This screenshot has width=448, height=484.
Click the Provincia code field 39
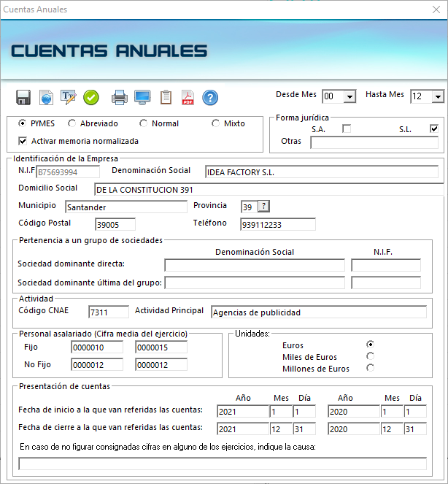[250, 207]
